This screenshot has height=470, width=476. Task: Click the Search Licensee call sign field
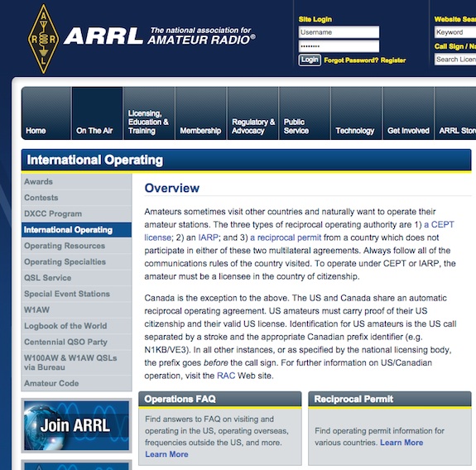tap(455, 60)
